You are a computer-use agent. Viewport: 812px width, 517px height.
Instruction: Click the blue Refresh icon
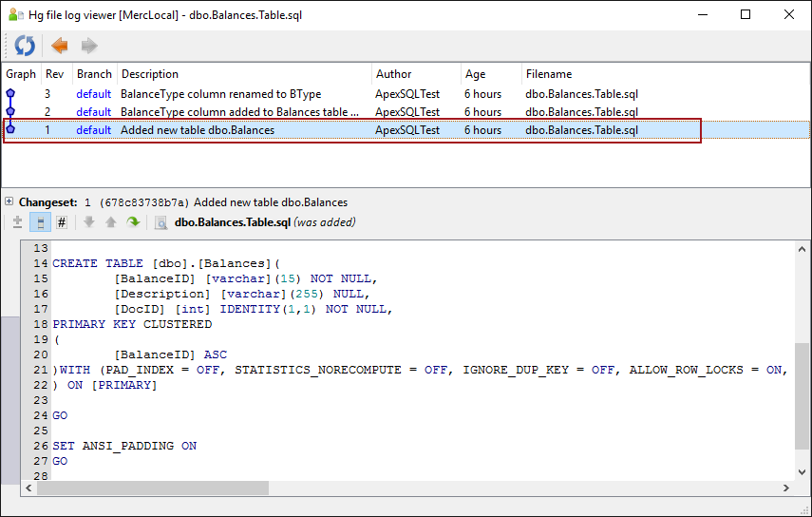pos(25,46)
